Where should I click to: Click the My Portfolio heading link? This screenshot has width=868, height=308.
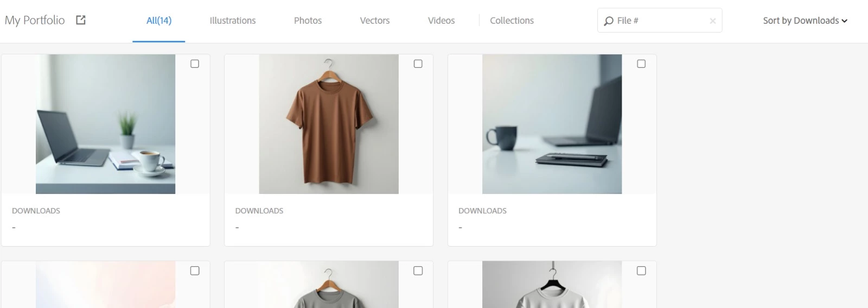35,20
